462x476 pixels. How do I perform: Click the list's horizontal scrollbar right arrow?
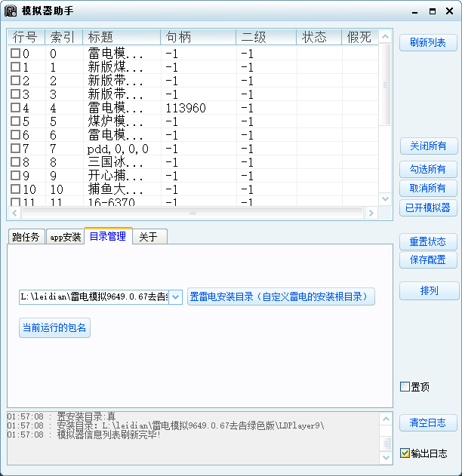[x=371, y=213]
